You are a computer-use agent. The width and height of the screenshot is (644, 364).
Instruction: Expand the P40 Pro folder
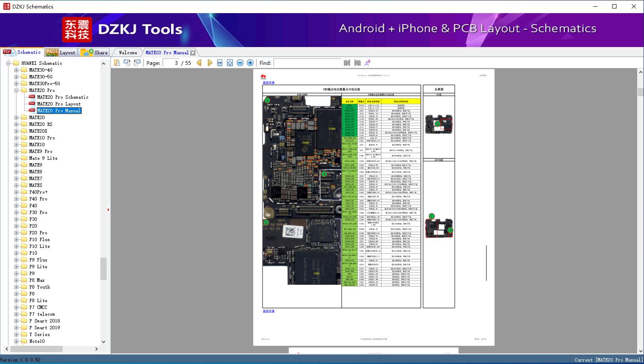click(x=16, y=199)
